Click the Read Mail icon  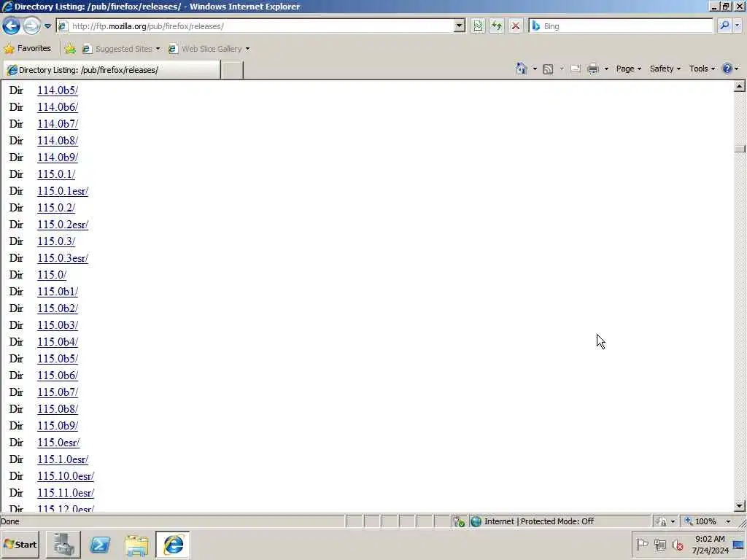(576, 69)
